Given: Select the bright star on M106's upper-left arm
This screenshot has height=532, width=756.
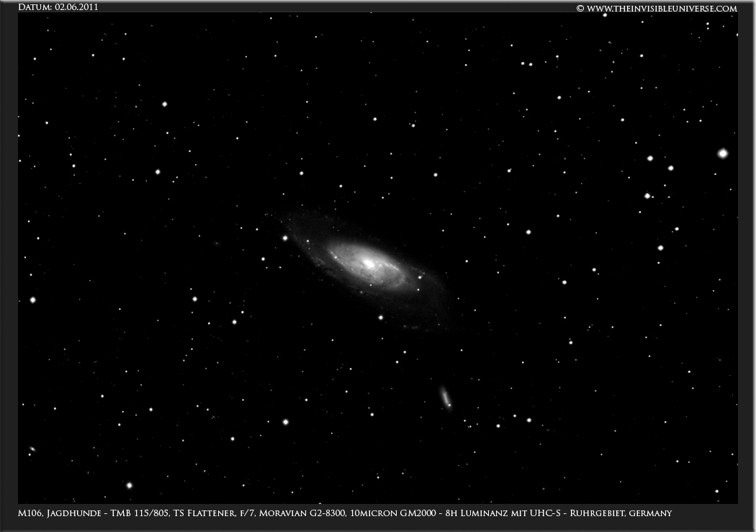Looking at the screenshot, I should pyautogui.click(x=285, y=238).
